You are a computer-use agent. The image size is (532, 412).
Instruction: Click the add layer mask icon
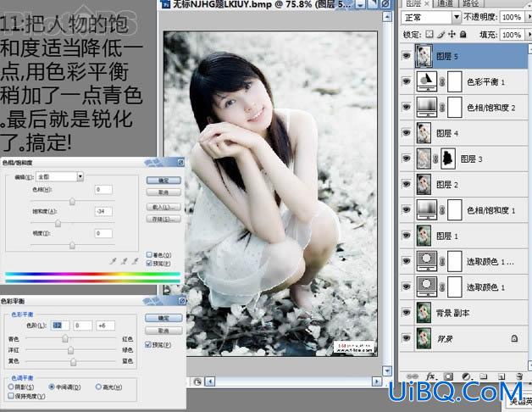448,376
